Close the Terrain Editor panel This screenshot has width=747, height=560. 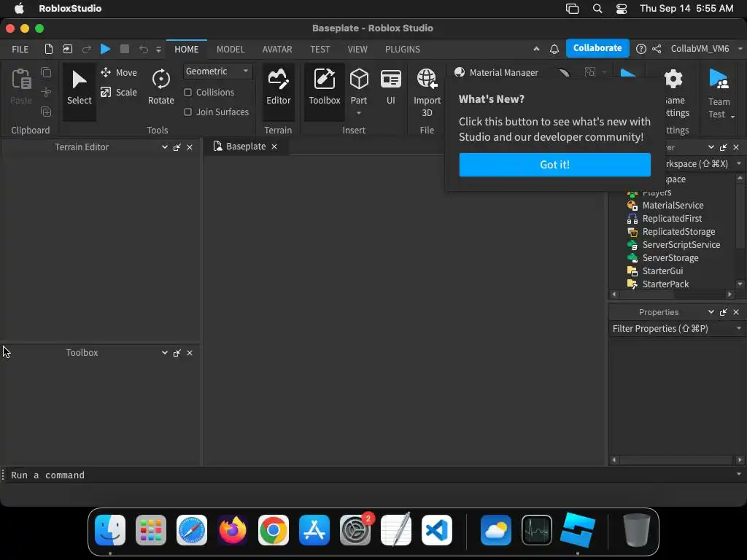190,147
